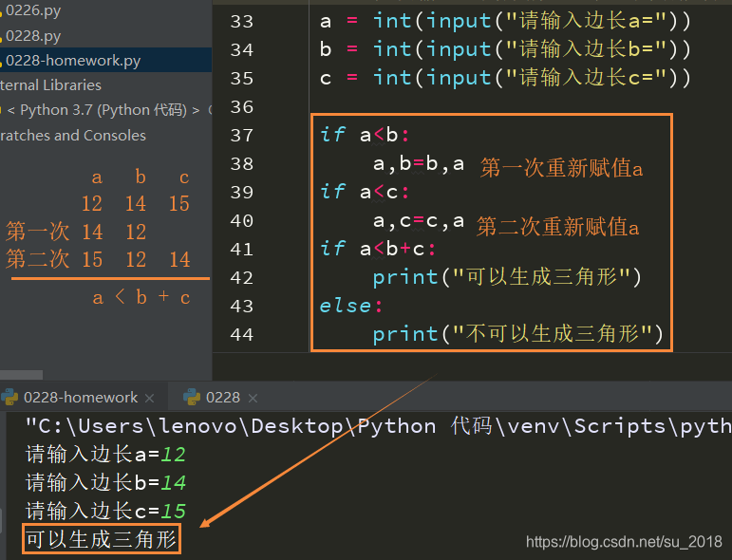Click the 'else:' keyword line
This screenshot has height=560, width=732.
[x=351, y=307]
